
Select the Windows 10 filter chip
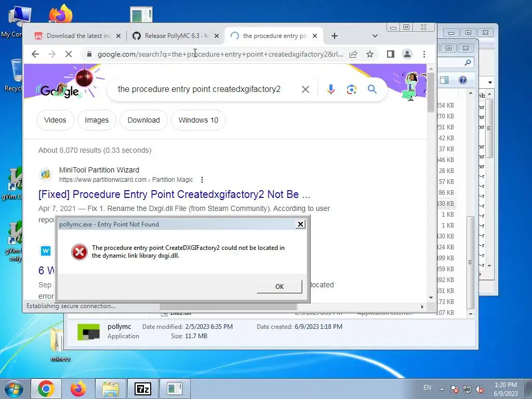click(x=198, y=120)
